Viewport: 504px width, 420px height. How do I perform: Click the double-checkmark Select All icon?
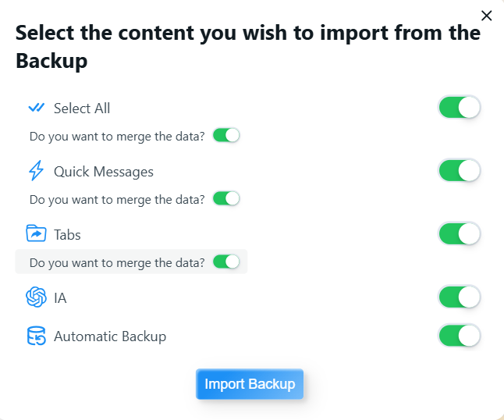[x=36, y=109]
